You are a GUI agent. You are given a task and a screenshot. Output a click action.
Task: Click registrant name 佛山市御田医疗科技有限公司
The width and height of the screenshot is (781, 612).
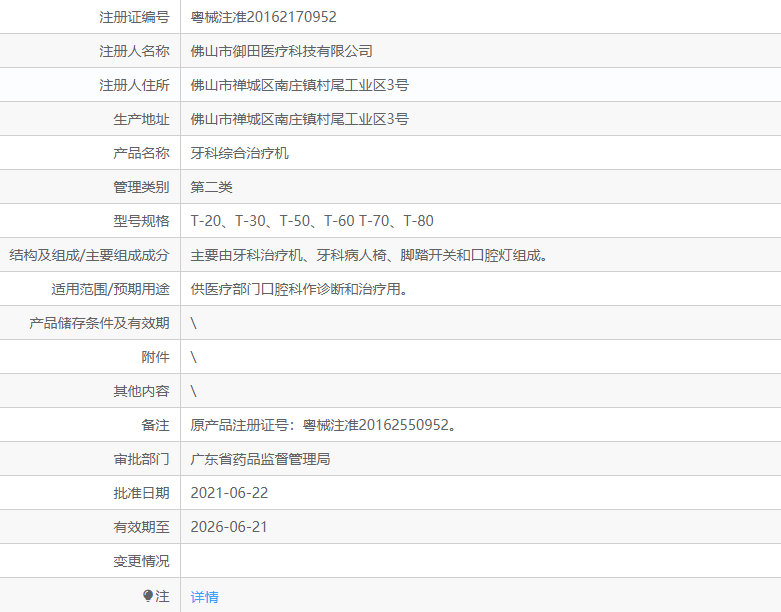click(x=281, y=51)
